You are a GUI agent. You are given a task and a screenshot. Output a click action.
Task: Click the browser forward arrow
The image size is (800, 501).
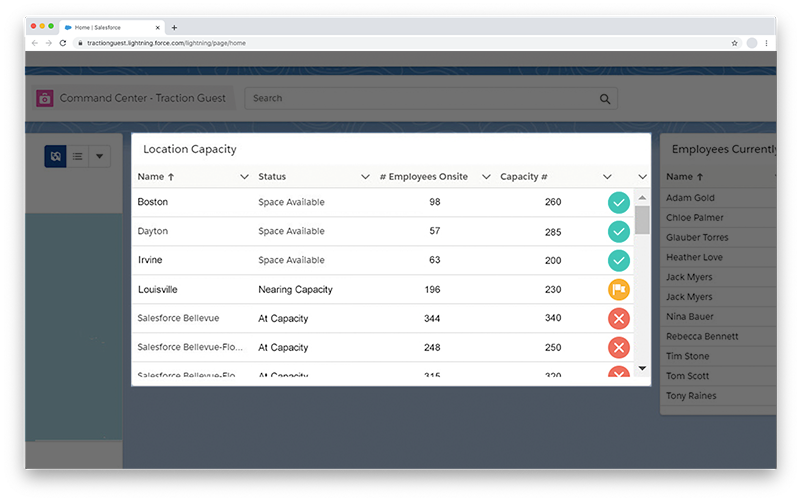click(x=48, y=43)
